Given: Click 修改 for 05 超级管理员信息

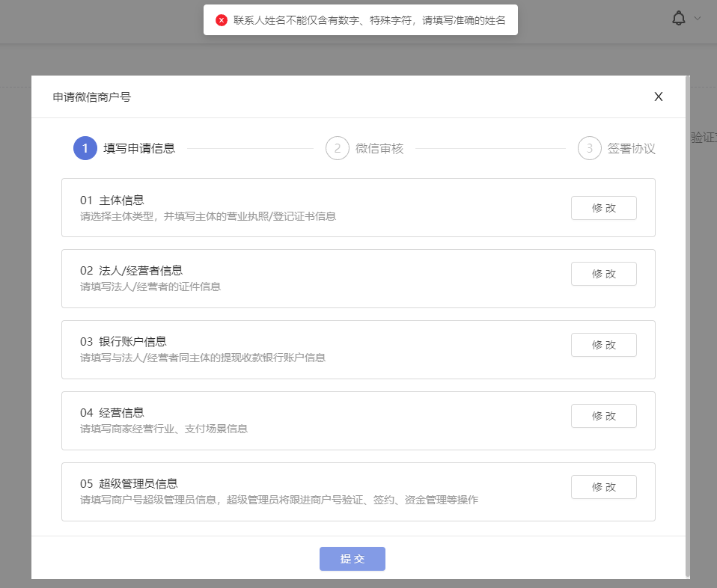Looking at the screenshot, I should coord(603,487).
